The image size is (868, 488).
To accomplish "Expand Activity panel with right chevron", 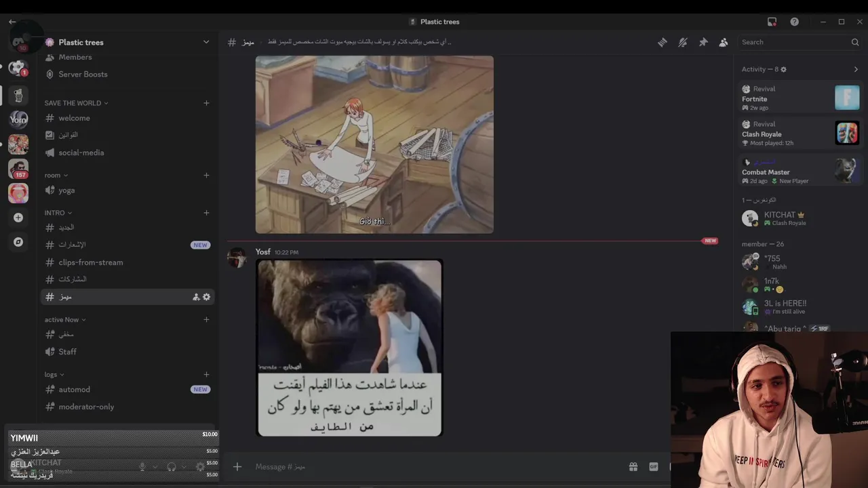I will [x=856, y=69].
